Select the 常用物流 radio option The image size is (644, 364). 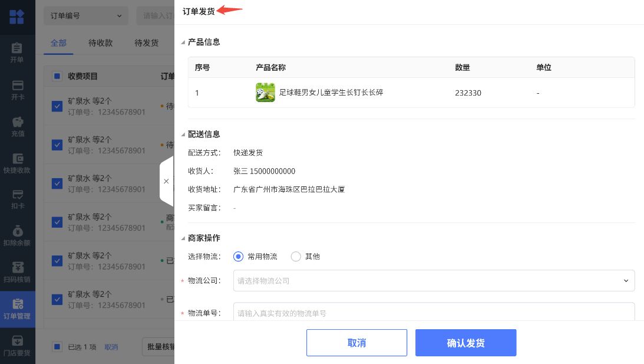tap(238, 256)
